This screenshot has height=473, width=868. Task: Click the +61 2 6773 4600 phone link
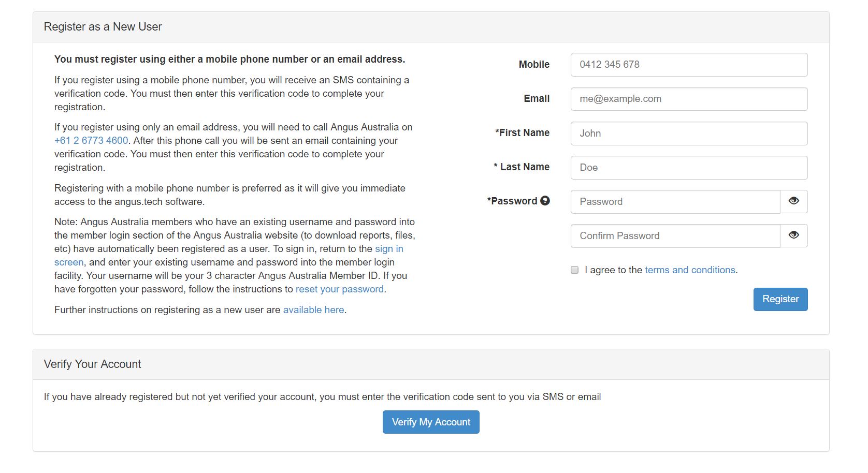pyautogui.click(x=91, y=141)
